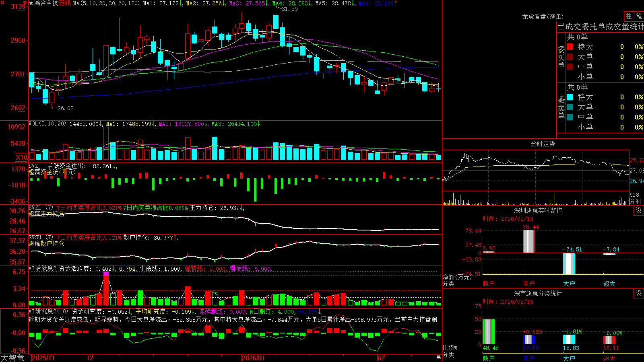This screenshot has width=644, height=362.
Task: Switch 龙虎看盘 to 笔 tick view
Action: point(639,16)
